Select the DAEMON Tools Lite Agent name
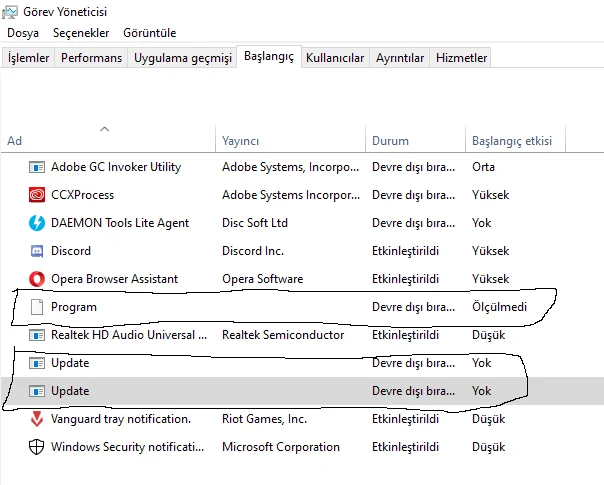Screen dimensions: 604x485 (x=120, y=223)
